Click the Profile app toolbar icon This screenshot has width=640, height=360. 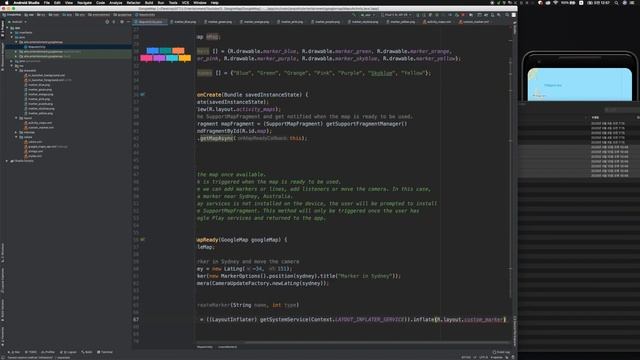(x=450, y=15)
